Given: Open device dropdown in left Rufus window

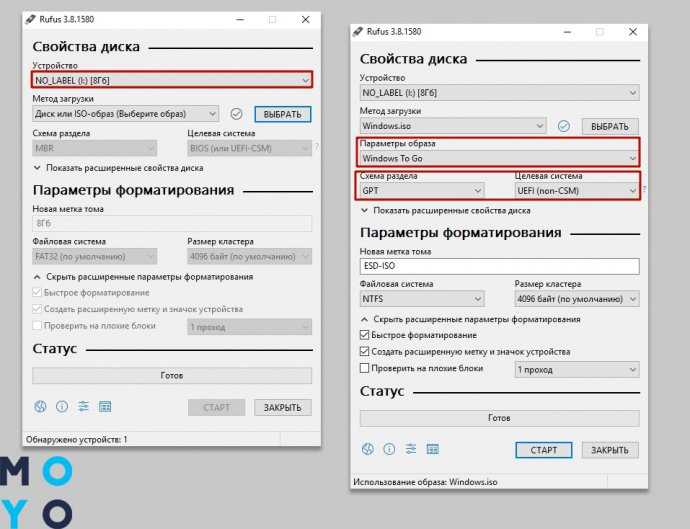Looking at the screenshot, I should click(172, 80).
